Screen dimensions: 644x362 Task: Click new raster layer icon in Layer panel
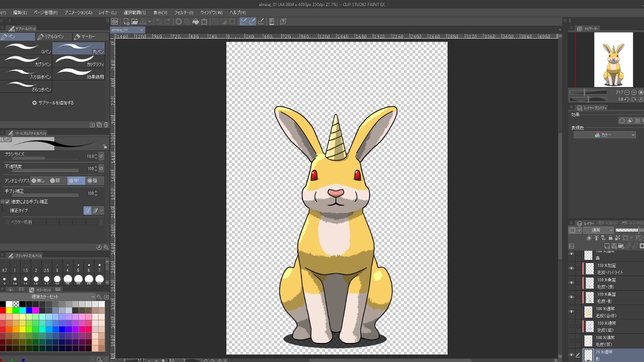[x=607, y=246]
